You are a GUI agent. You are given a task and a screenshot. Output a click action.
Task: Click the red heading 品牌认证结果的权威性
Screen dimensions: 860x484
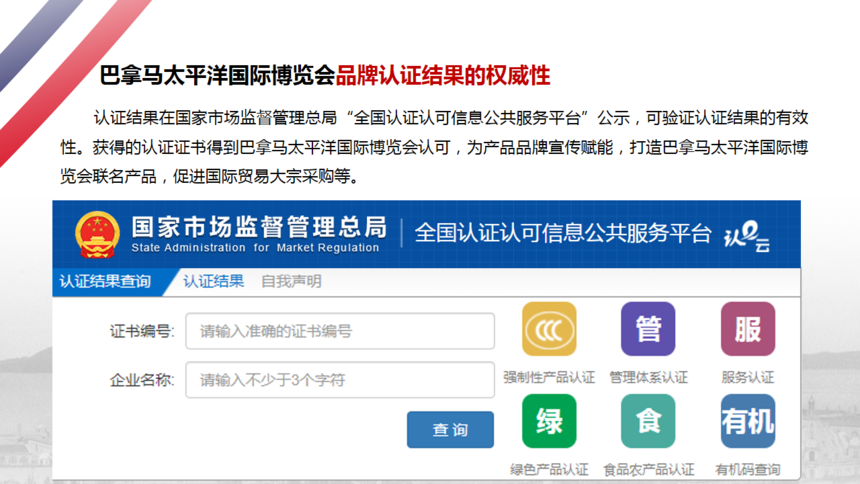point(443,76)
